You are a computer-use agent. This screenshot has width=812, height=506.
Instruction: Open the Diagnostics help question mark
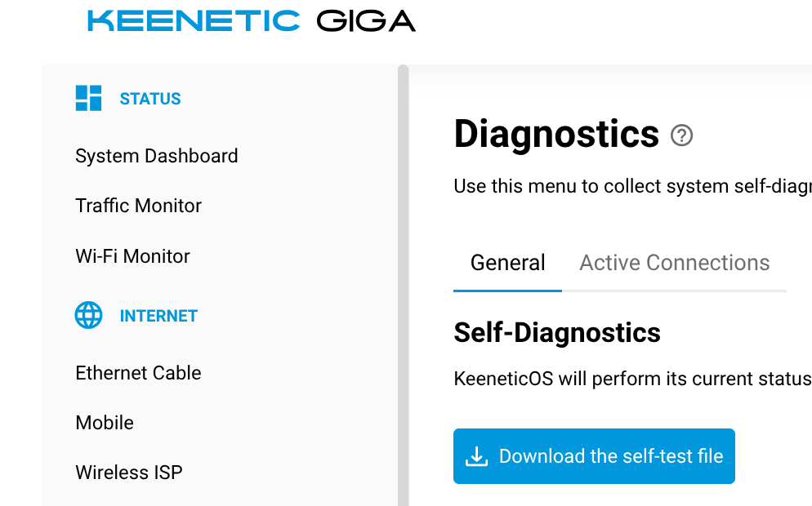click(x=681, y=135)
